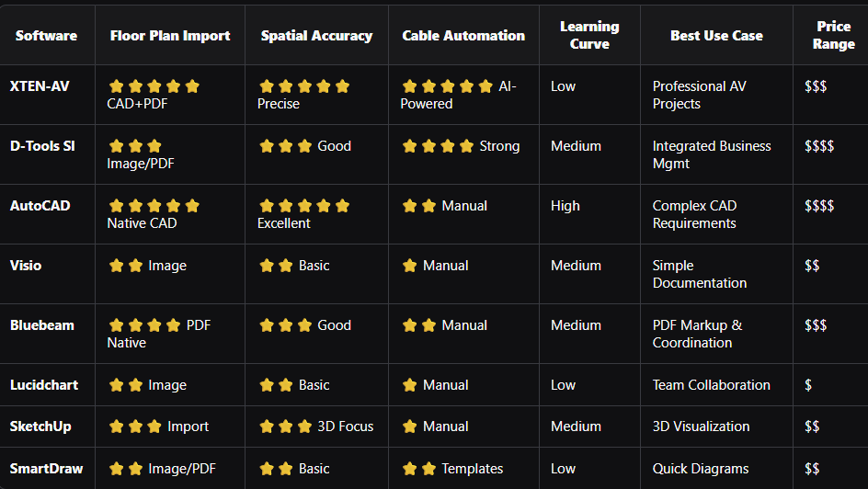This screenshot has width=868, height=489.
Task: Click SmartDraw's Cable Automation star rating
Action: (419, 469)
